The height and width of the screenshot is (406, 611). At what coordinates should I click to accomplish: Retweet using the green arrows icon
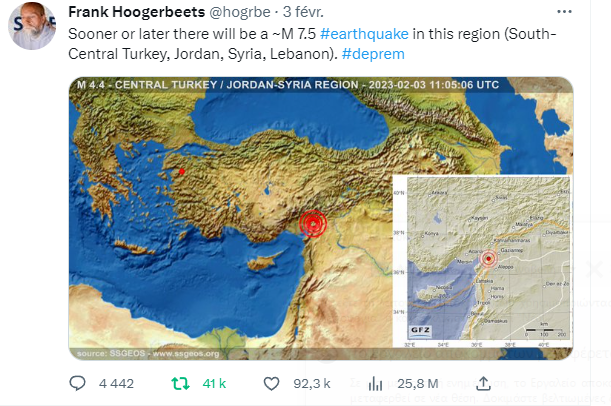point(181,383)
